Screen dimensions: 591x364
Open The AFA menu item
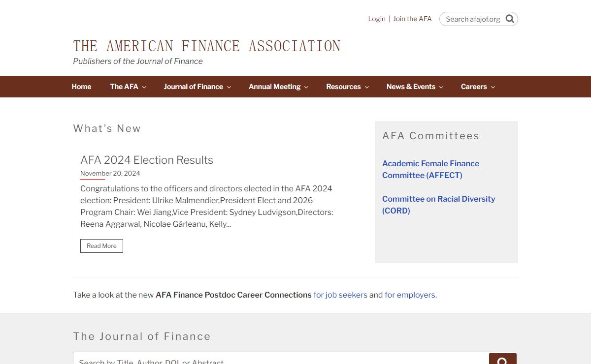[x=124, y=87]
